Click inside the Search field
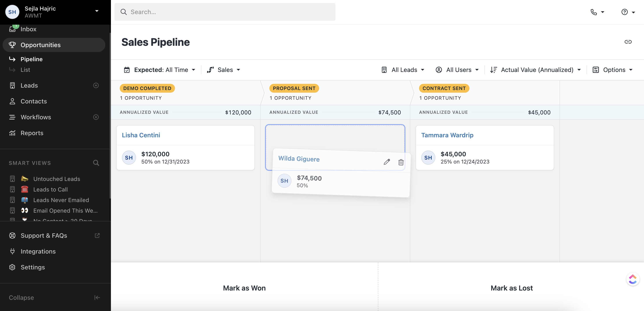Image resolution: width=644 pixels, height=311 pixels. pos(224,12)
